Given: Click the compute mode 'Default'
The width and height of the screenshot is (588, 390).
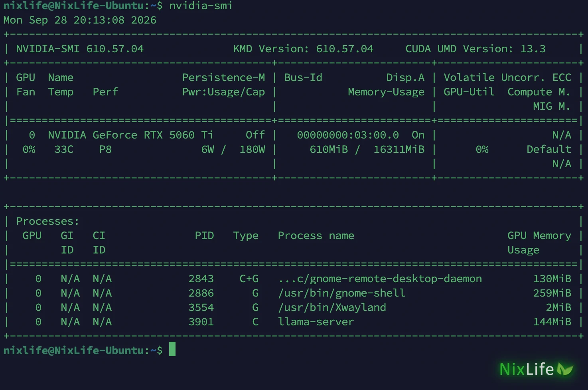Looking at the screenshot, I should 549,149.
